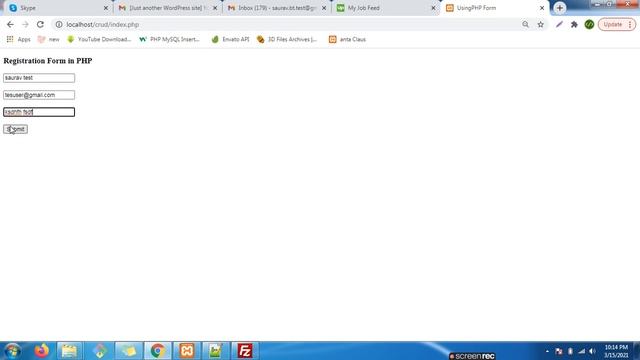This screenshot has height=360, width=640.
Task: Open a new browser tab
Action: (560, 8)
